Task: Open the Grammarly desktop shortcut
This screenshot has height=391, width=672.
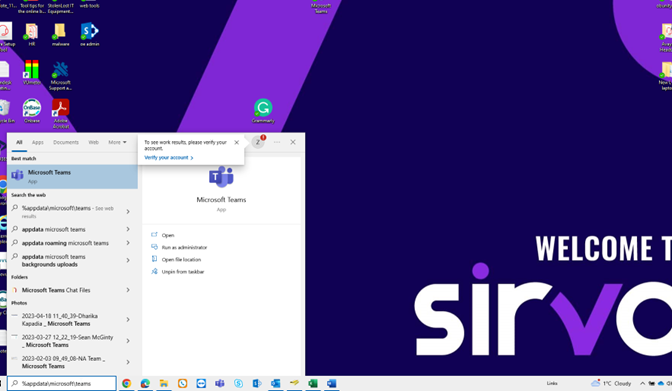Action: (x=263, y=111)
